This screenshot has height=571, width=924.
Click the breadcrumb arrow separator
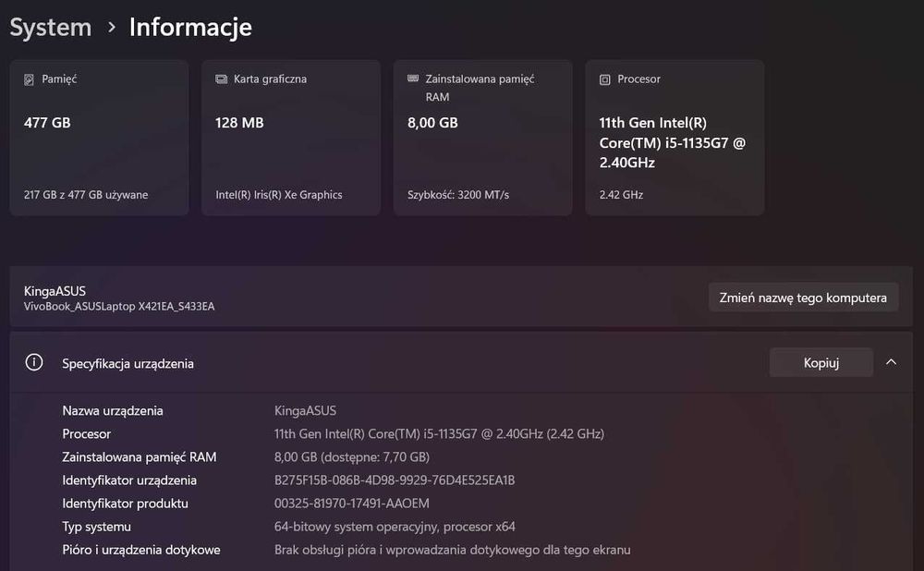click(x=112, y=28)
